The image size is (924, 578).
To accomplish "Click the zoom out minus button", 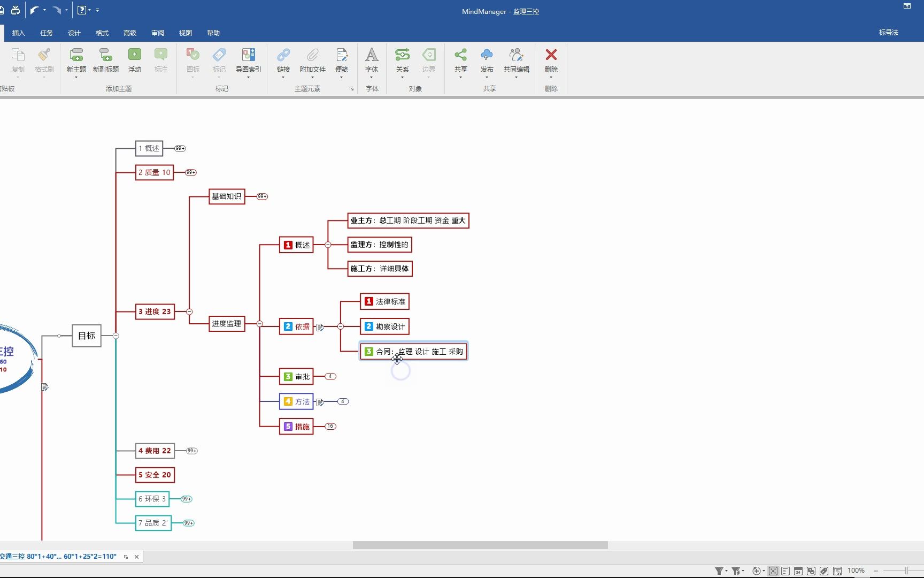I will 876,571.
